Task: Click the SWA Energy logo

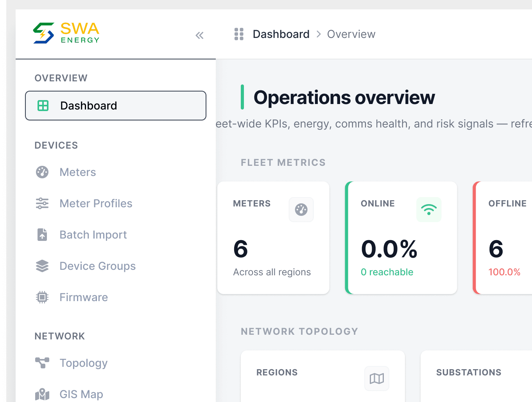Action: [x=66, y=33]
